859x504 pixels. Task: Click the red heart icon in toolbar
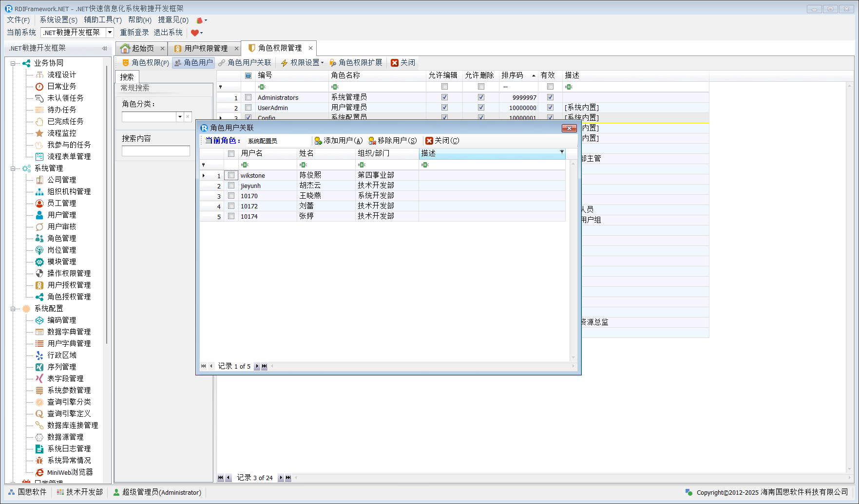[195, 33]
